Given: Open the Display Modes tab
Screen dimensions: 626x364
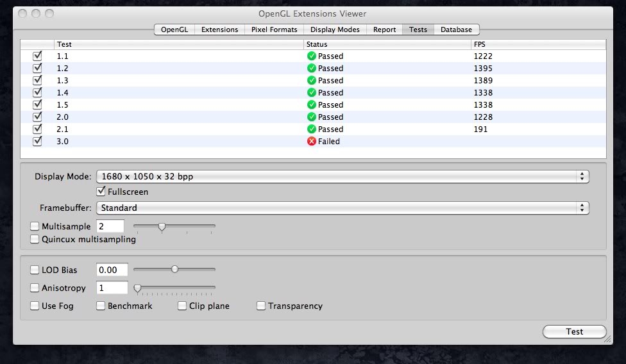Looking at the screenshot, I should tap(335, 29).
